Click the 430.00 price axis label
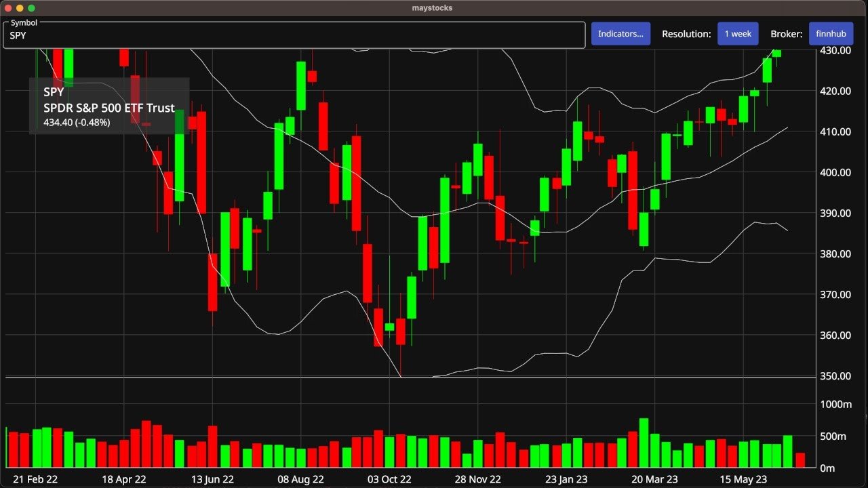 pos(834,50)
